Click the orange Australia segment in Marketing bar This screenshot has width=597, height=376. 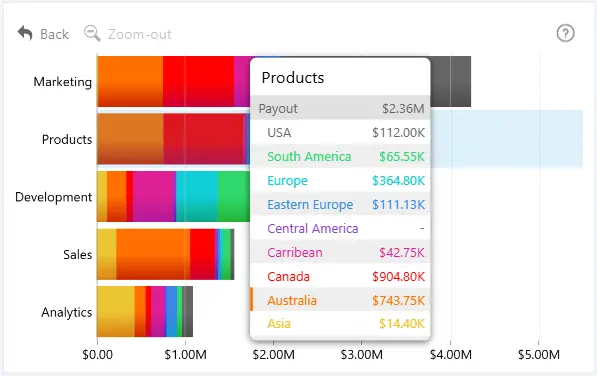click(x=130, y=81)
